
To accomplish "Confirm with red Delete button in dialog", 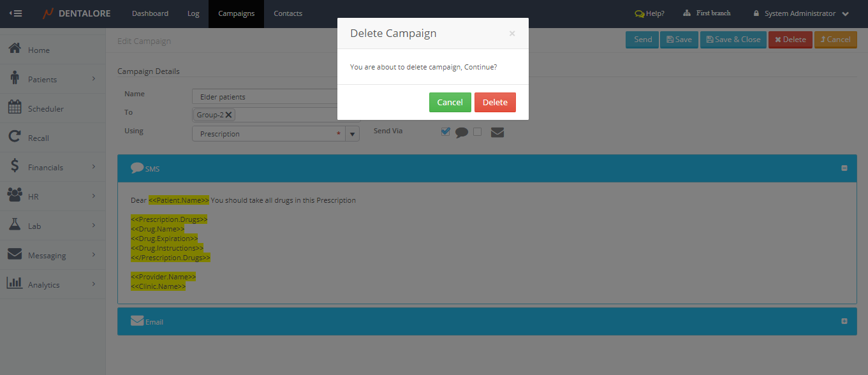I will (495, 103).
